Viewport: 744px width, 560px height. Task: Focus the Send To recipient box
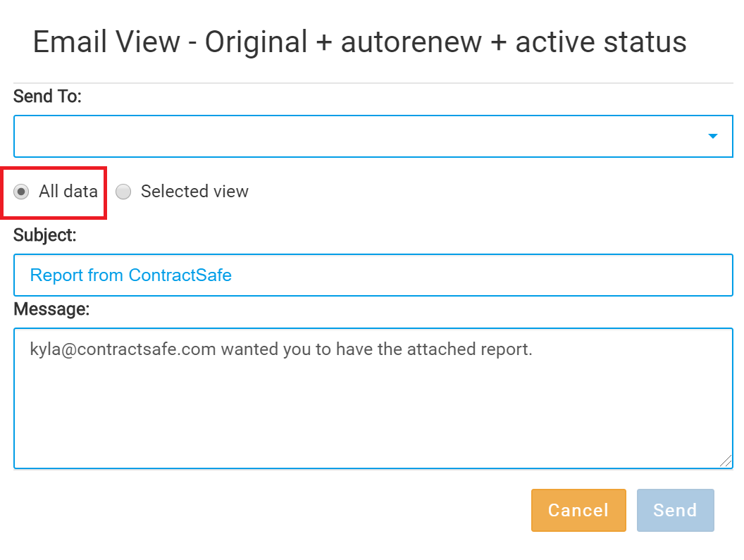click(x=373, y=136)
